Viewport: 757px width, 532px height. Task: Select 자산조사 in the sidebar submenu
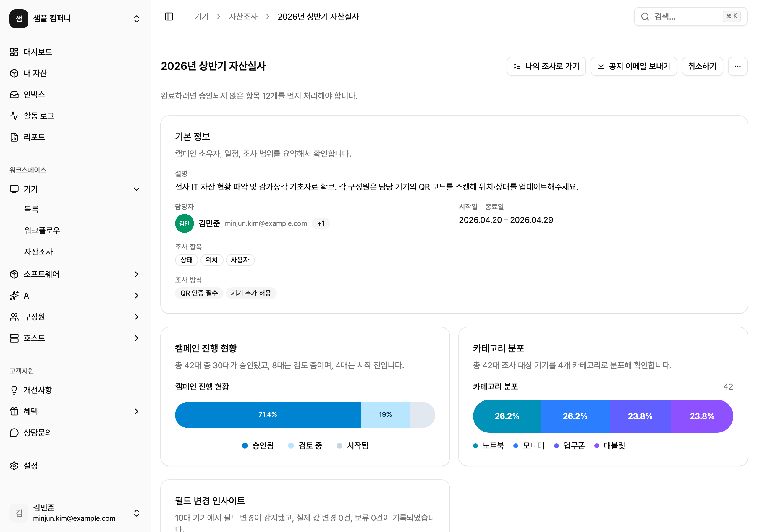pyautogui.click(x=38, y=252)
